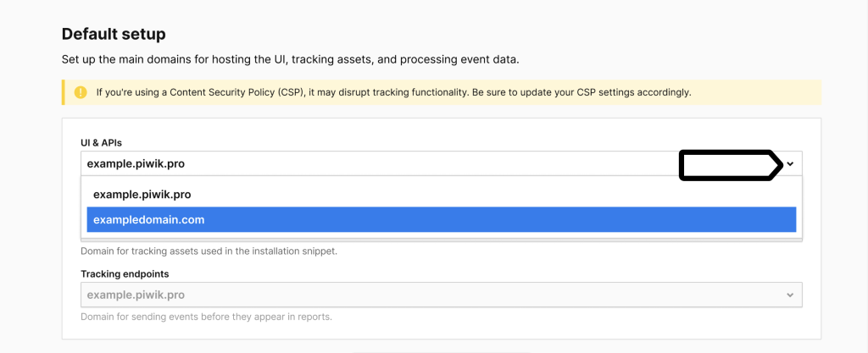
Task: Click the yellow warning exclamation icon
Action: tap(81, 92)
